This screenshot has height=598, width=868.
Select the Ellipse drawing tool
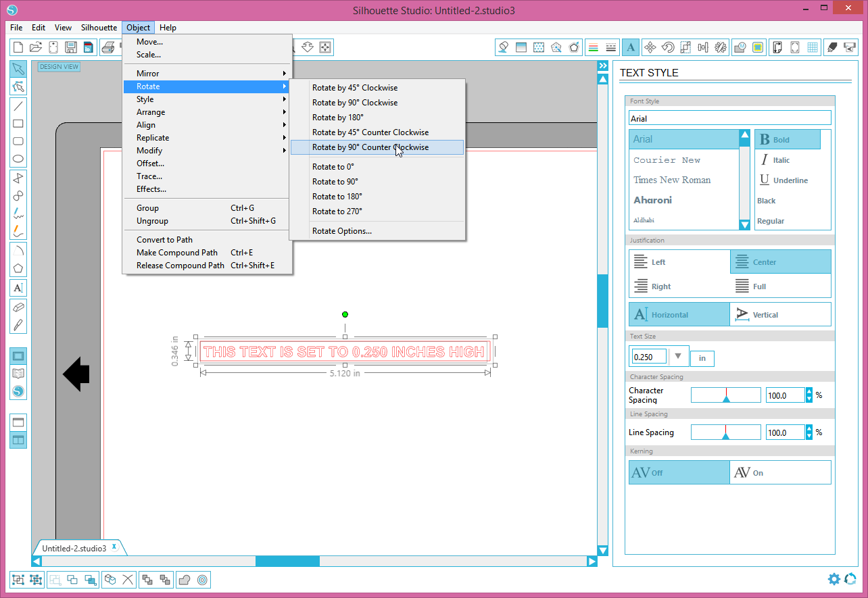(x=18, y=159)
